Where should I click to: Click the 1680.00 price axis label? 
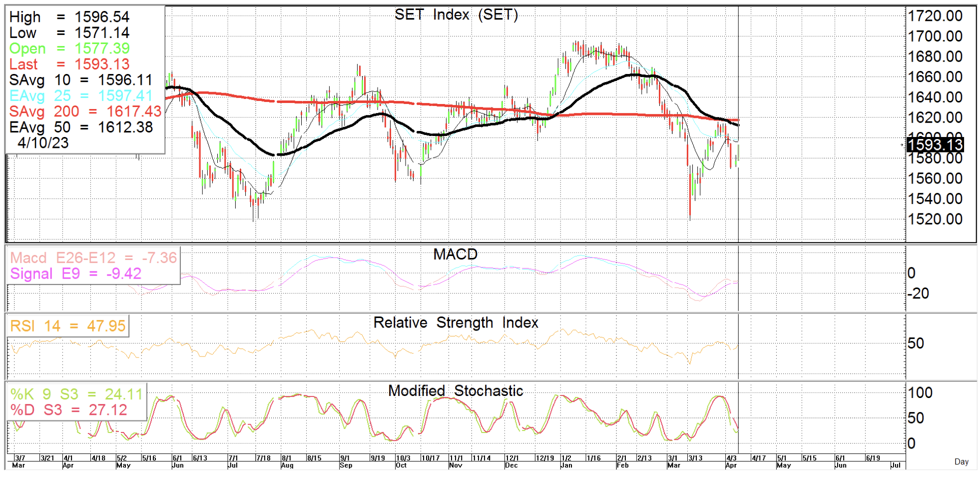coord(935,56)
